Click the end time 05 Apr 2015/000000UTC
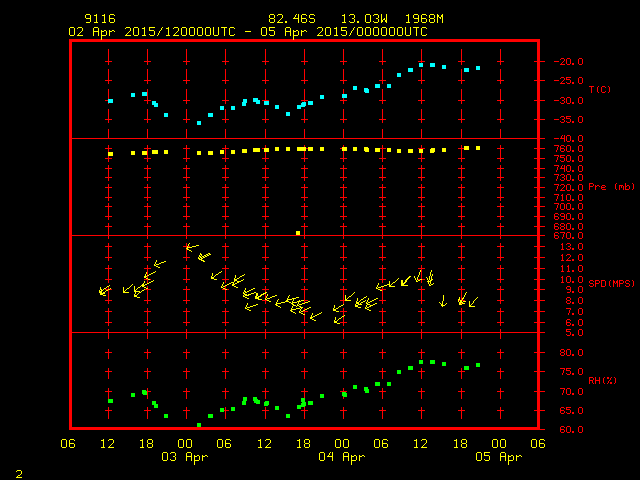Image resolution: width=640 pixels, height=480 pixels. pos(344,32)
